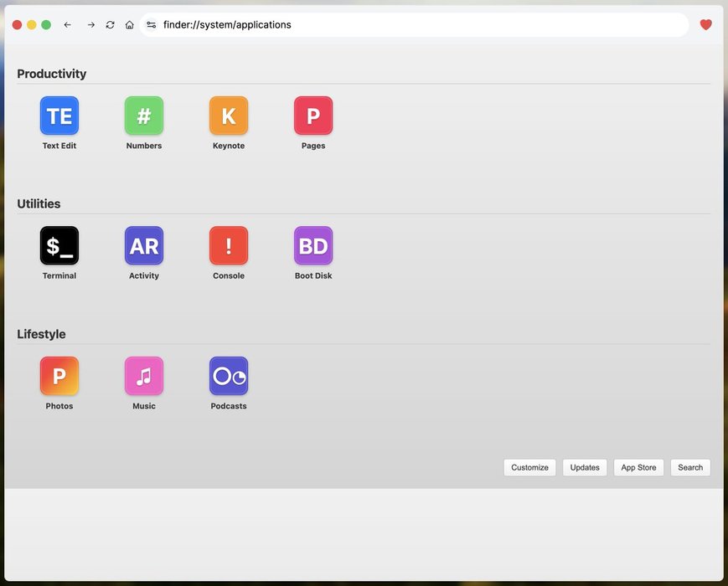Viewport: 728px width, 586px height.
Task: Open the Keynote app icon
Action: (x=229, y=116)
